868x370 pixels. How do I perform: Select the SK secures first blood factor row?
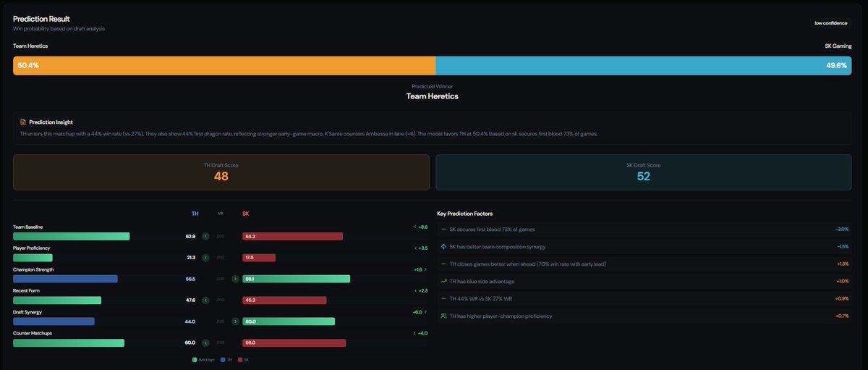(x=644, y=230)
